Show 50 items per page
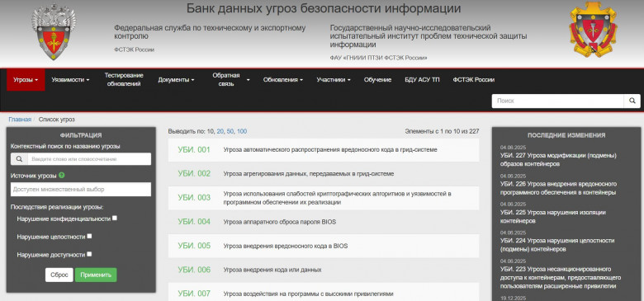Screen dimensions: 644x301 230,132
